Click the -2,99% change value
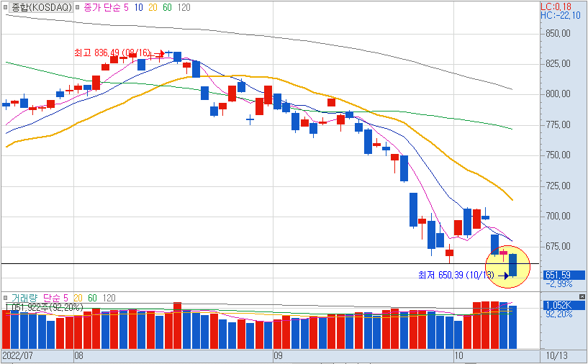Screen dimensions: 588x364 [559, 283]
